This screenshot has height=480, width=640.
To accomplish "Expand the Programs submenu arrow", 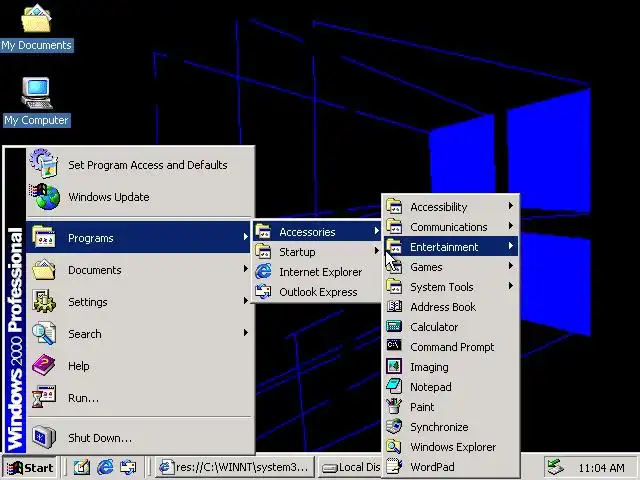I will 245,237.
